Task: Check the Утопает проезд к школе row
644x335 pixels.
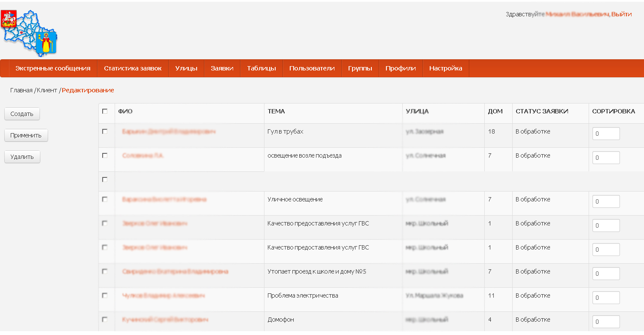Action: tap(105, 271)
